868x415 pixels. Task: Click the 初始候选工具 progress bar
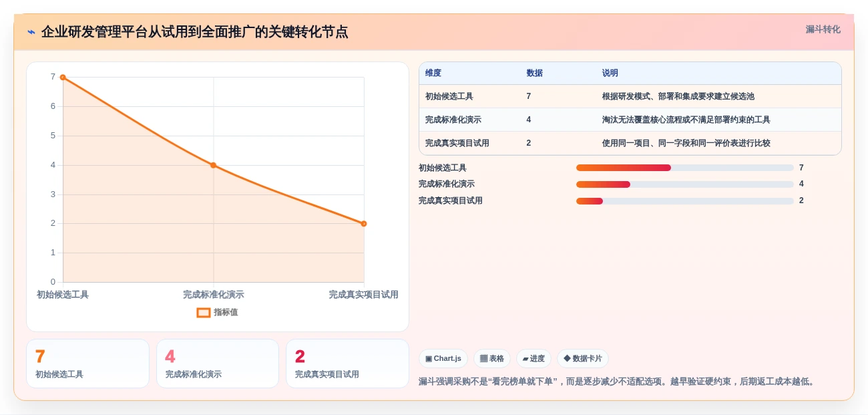pos(685,168)
